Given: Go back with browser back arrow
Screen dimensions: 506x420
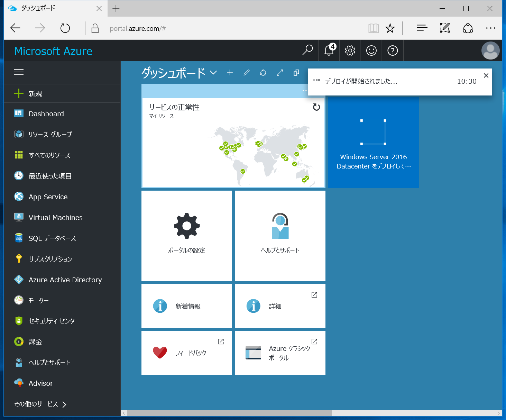Looking at the screenshot, I should point(15,28).
